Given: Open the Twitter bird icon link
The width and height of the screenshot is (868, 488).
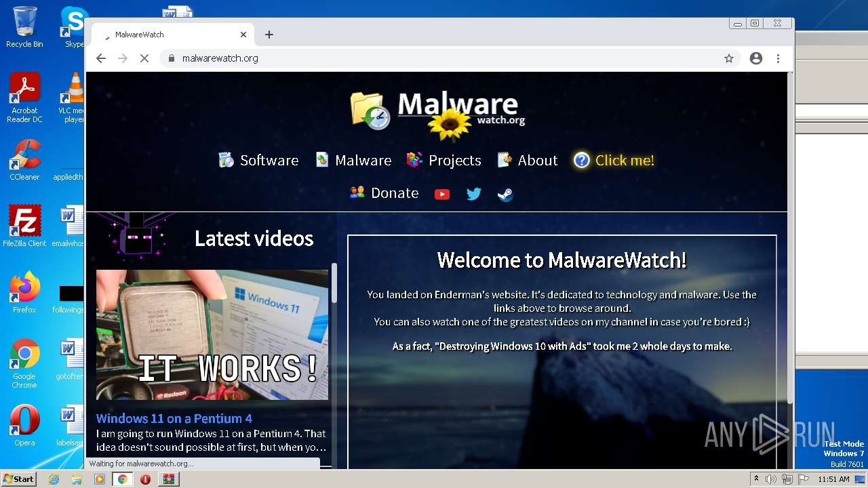Looking at the screenshot, I should pyautogui.click(x=474, y=194).
